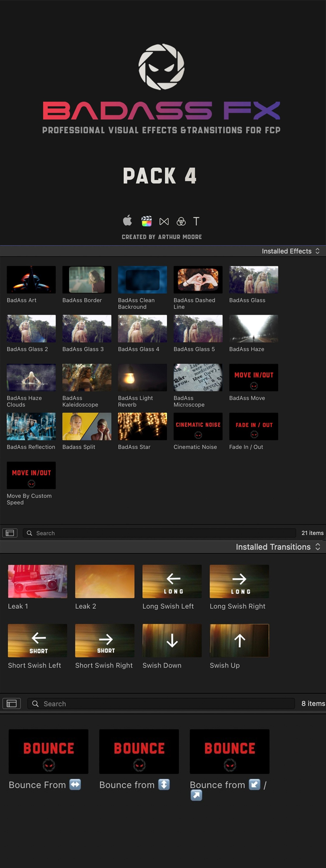The height and width of the screenshot is (868, 326).
Task: Choose the Move By Custom Speed effect
Action: point(31,476)
